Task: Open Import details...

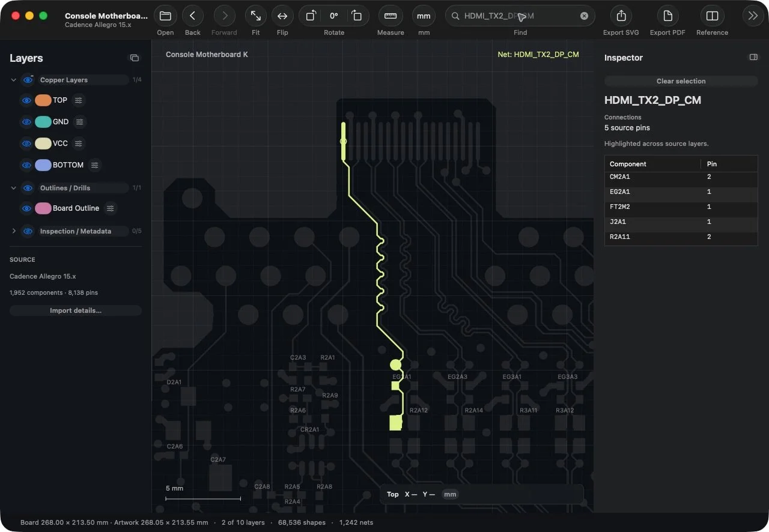Action: 76,310
